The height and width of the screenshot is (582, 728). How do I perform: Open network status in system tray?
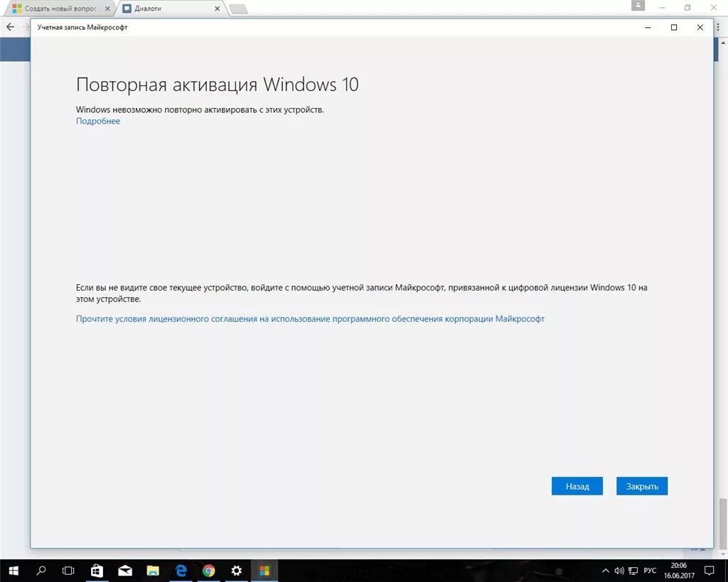point(633,571)
